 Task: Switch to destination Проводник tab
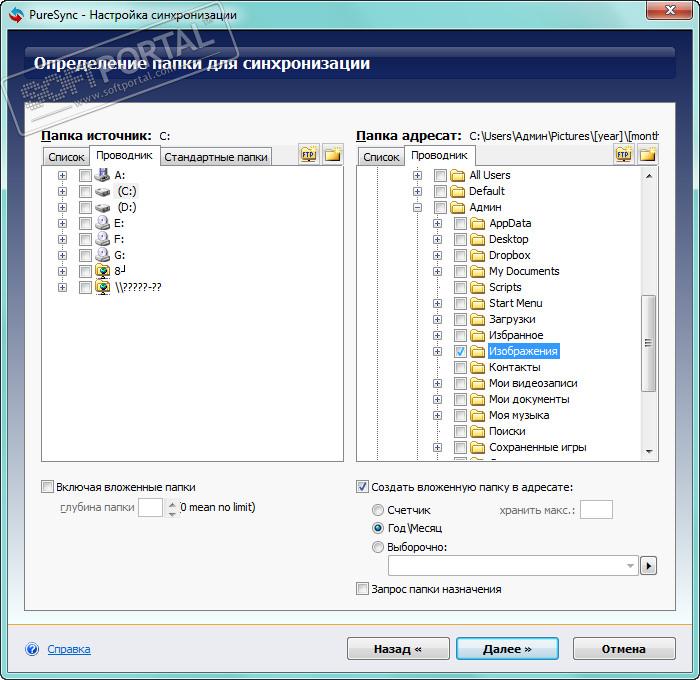point(439,155)
